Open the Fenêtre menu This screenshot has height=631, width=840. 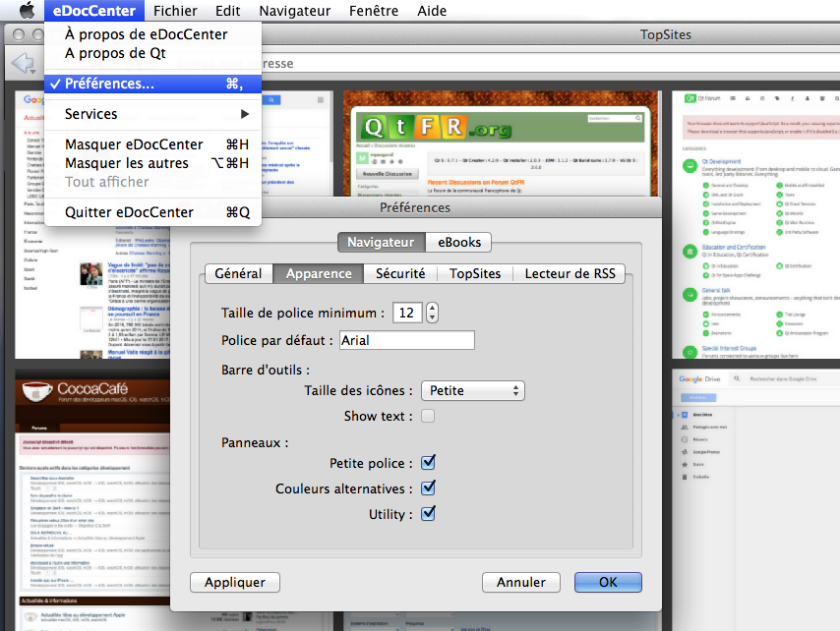374,10
